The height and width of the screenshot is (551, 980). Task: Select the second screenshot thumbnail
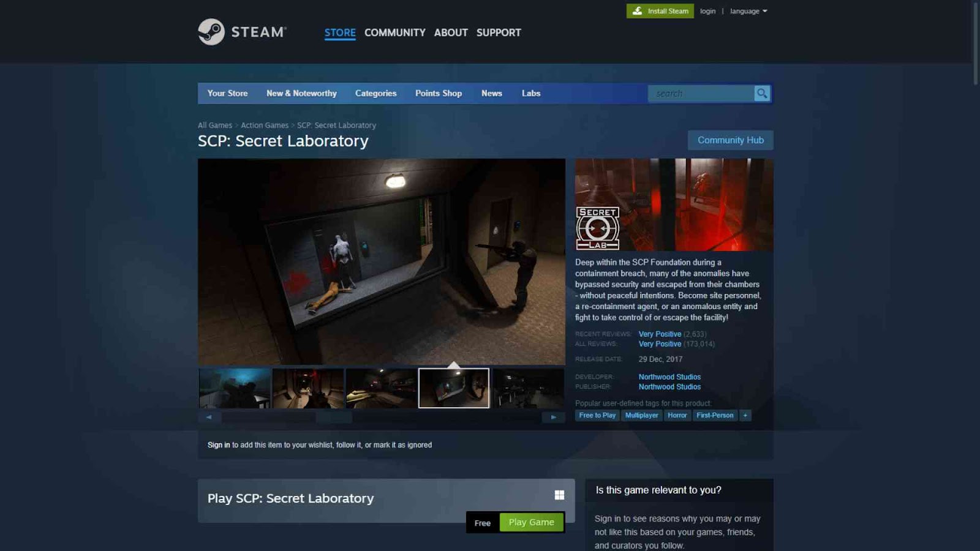308,388
